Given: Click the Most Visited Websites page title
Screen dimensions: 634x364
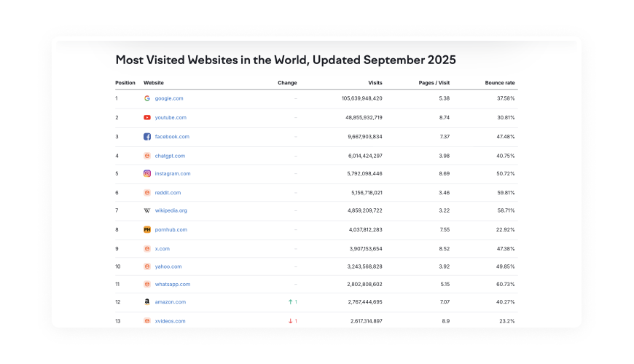Looking at the screenshot, I should (x=286, y=60).
